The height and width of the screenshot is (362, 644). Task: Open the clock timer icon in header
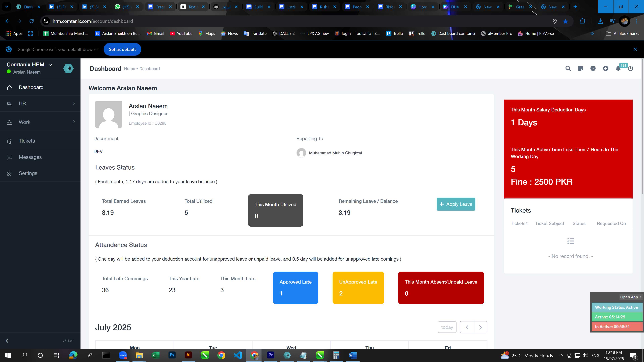click(x=593, y=68)
